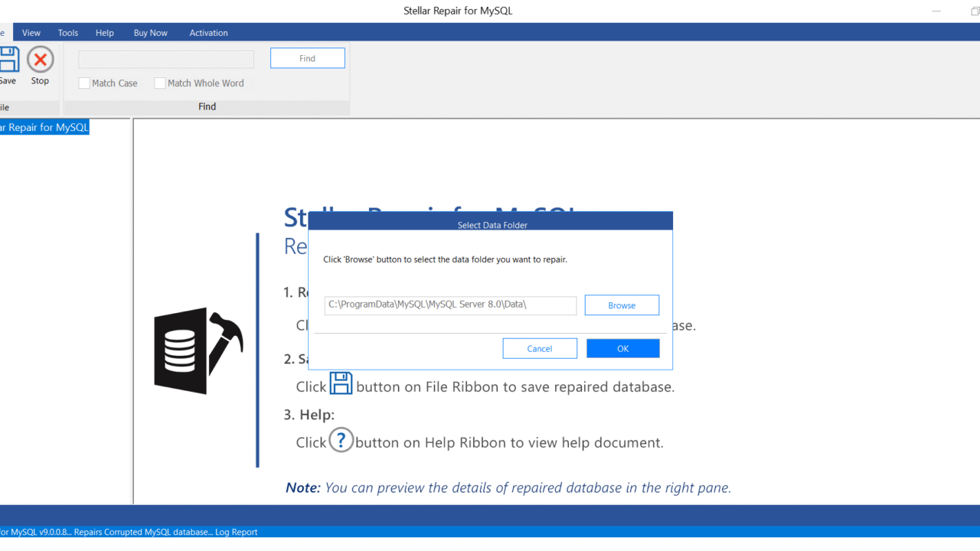Click the question mark help icon

pos(341,440)
